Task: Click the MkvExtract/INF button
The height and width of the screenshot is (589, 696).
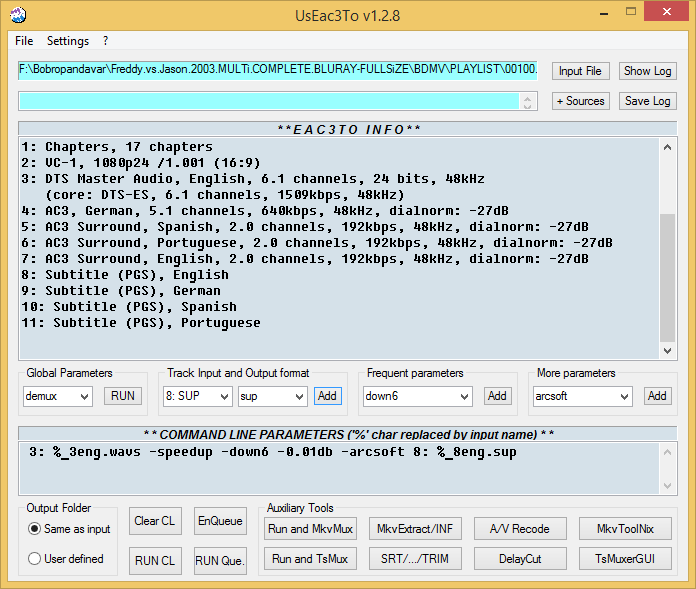Action: point(415,529)
